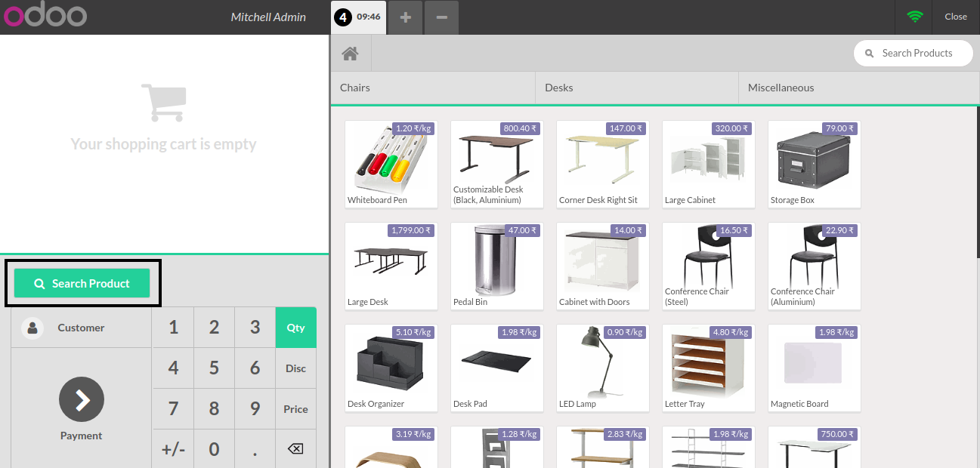Add Conference Chair (Aluminium) product
980x468 pixels.
pos(815,266)
